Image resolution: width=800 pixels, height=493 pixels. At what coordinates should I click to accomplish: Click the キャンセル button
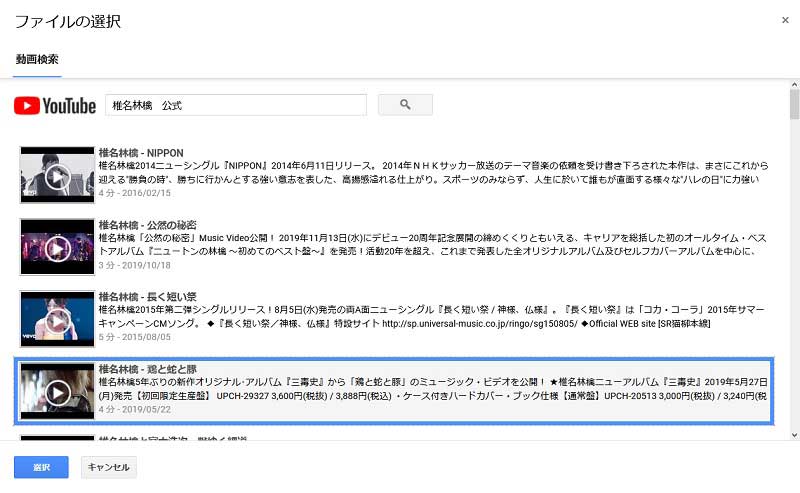[109, 467]
